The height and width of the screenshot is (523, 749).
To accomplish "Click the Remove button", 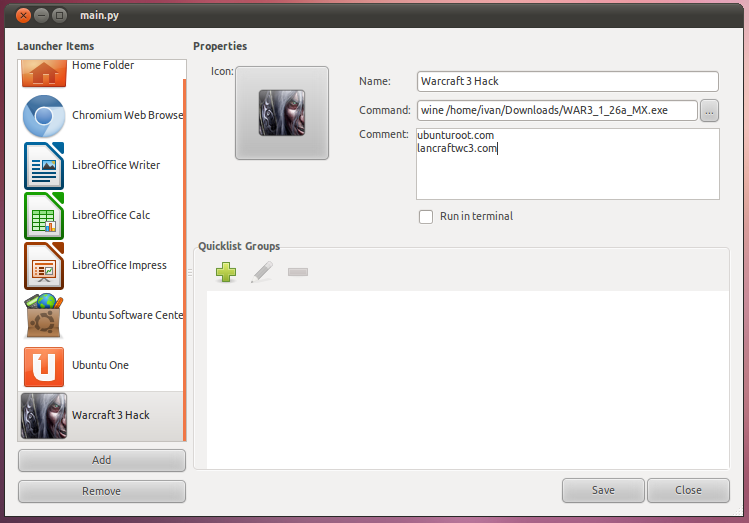I will (x=102, y=491).
